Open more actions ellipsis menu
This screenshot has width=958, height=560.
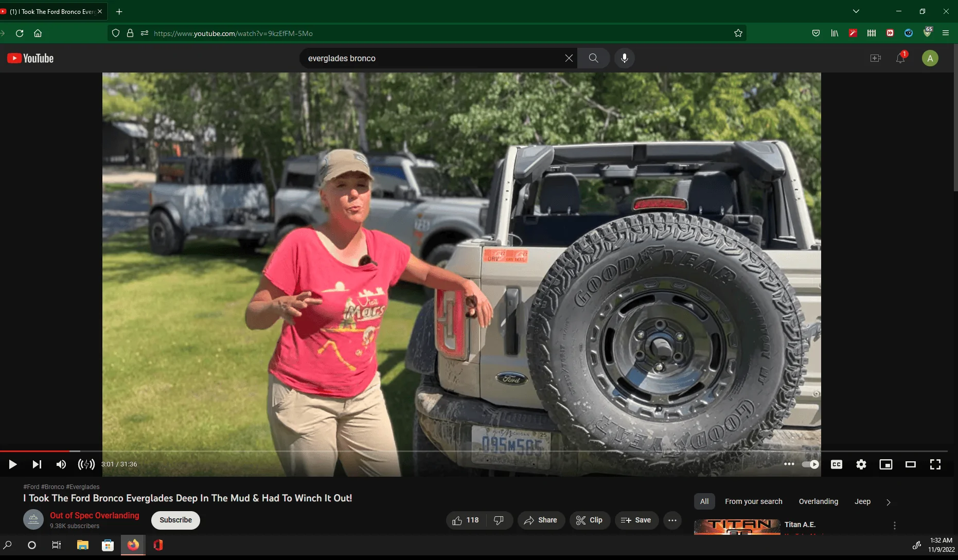point(672,520)
